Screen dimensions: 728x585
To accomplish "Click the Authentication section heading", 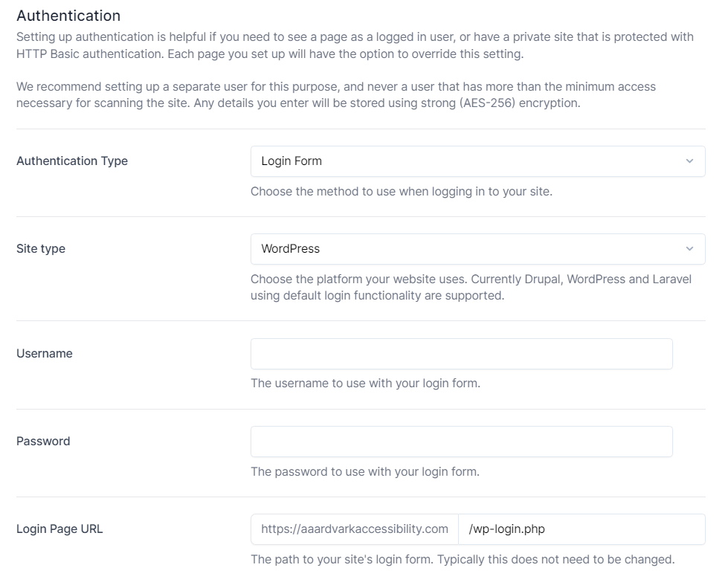I will (68, 16).
